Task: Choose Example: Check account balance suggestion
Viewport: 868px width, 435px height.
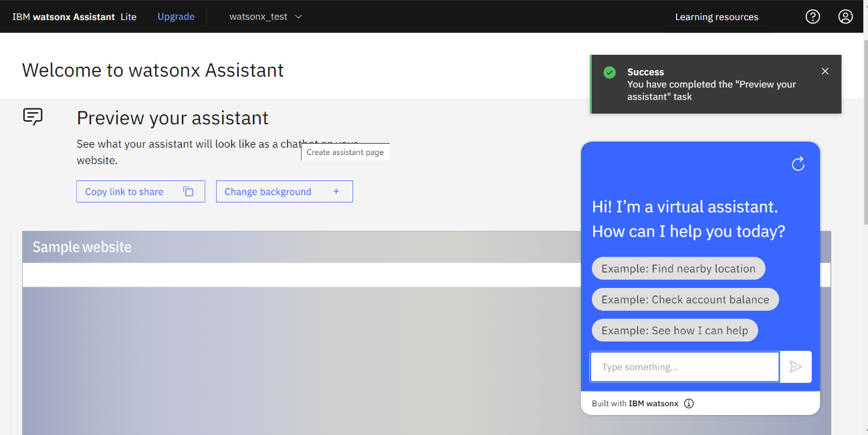Action: (685, 299)
